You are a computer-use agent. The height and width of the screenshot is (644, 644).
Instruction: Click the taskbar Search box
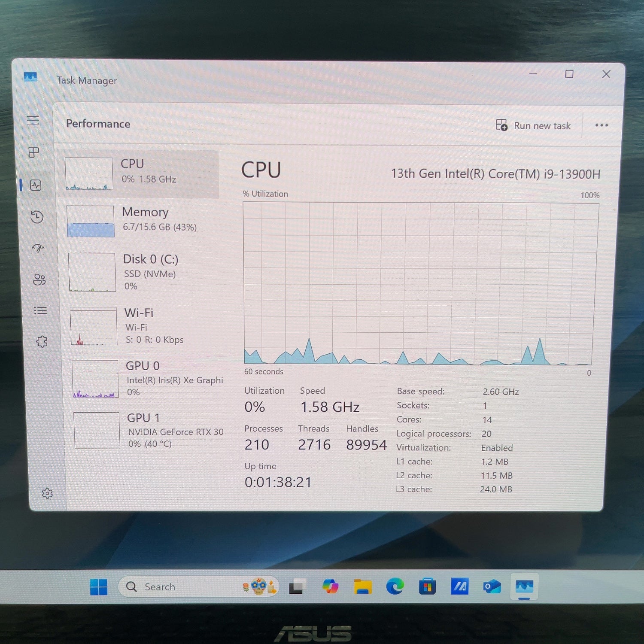(180, 586)
